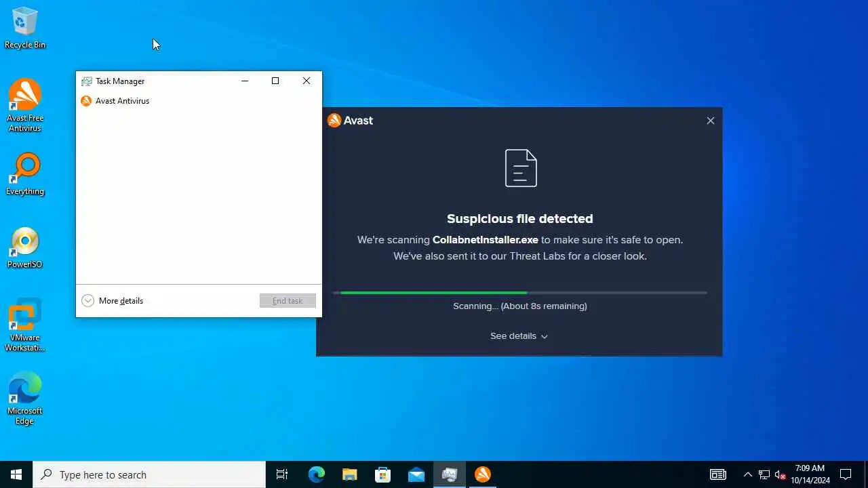Viewport: 868px width, 488px height.
Task: Open File Explorer from the taskbar
Action: (x=349, y=474)
